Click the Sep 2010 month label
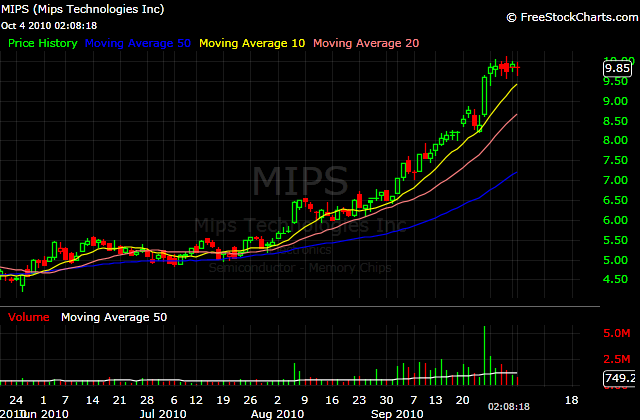640x420 pixels. click(x=397, y=414)
